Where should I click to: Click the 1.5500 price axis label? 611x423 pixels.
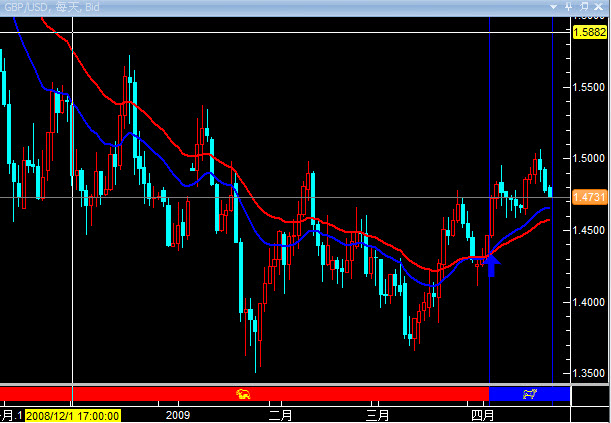(x=588, y=87)
